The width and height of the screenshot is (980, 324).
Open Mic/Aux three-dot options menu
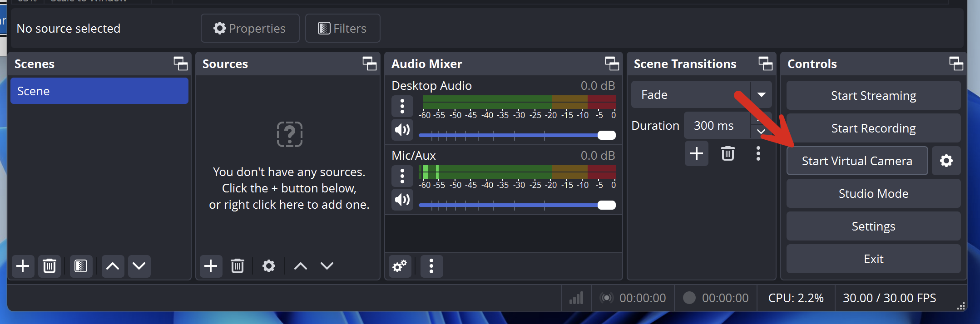pos(402,176)
